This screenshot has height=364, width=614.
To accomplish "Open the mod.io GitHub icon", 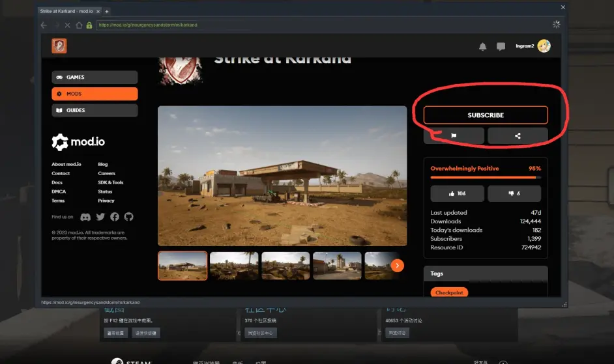I will click(128, 217).
